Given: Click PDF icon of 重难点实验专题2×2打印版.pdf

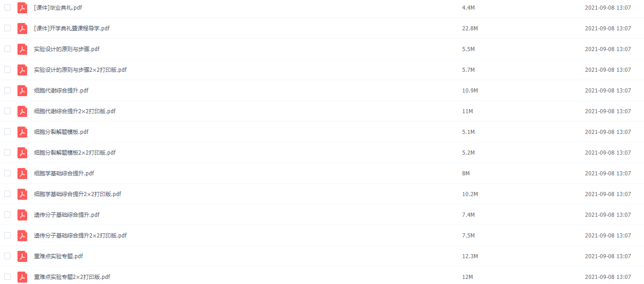Looking at the screenshot, I should 23,277.
